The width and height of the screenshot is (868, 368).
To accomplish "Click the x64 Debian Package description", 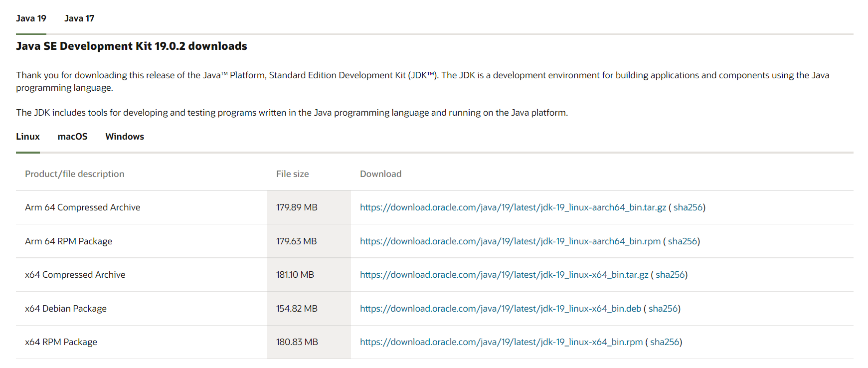I will point(66,309).
